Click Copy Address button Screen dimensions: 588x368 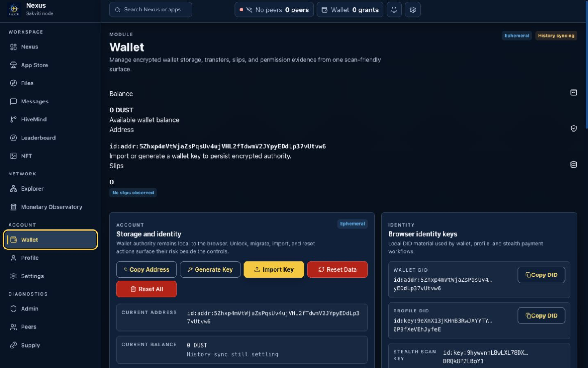(x=147, y=269)
